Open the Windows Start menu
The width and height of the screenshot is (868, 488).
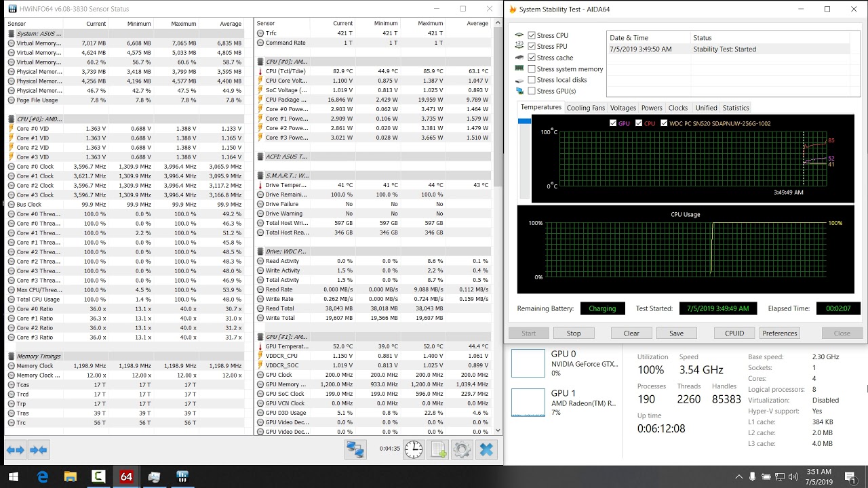click(13, 477)
